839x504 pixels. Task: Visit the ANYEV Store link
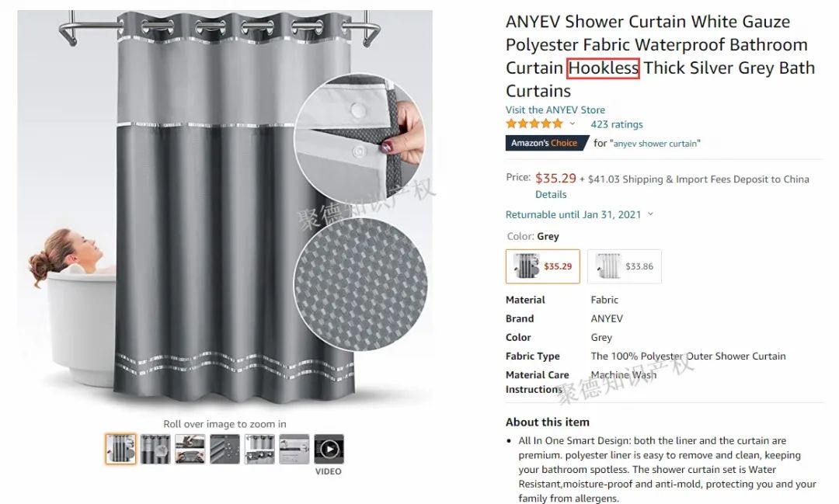point(555,109)
